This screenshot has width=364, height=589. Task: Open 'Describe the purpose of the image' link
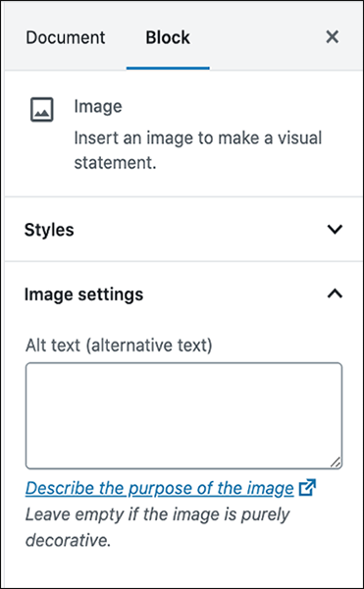[x=160, y=488]
